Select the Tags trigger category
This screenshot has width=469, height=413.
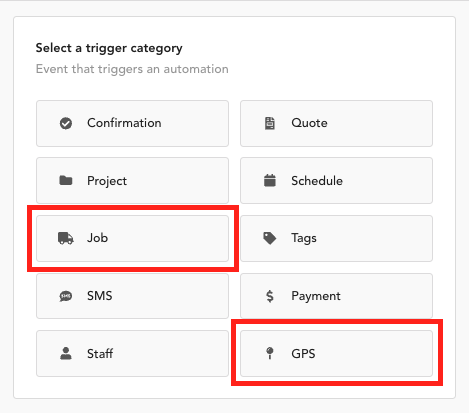[336, 238]
